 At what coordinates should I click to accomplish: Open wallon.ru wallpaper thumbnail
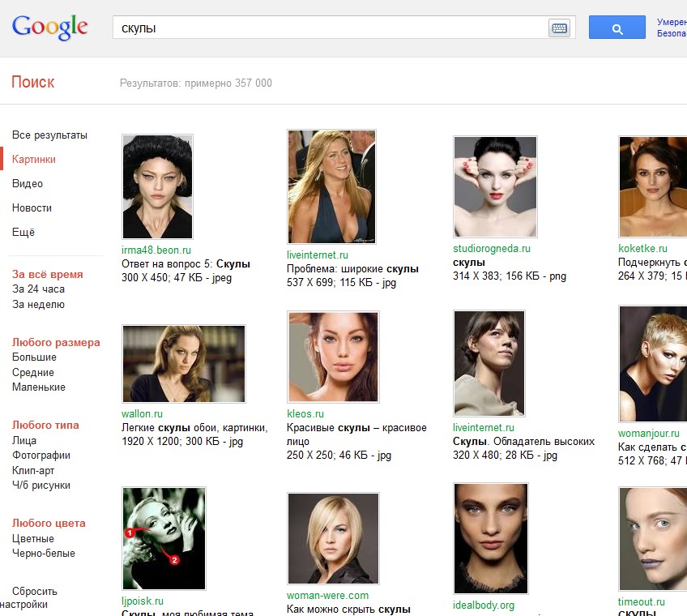[184, 363]
